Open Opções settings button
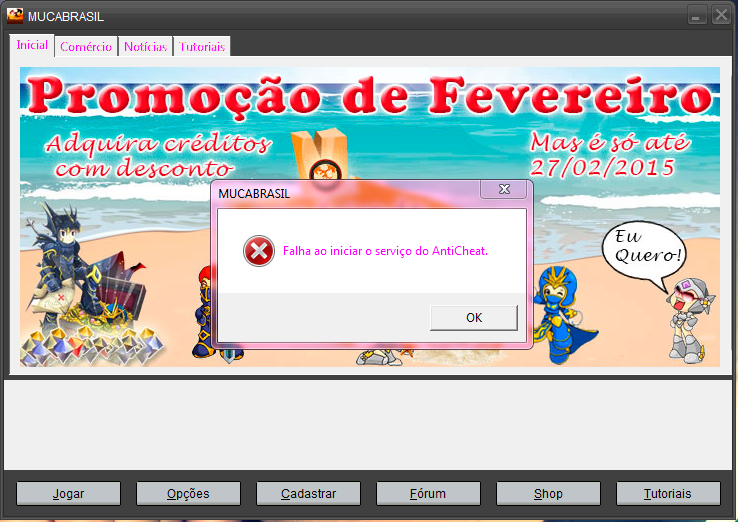The height and width of the screenshot is (522, 738). point(188,494)
